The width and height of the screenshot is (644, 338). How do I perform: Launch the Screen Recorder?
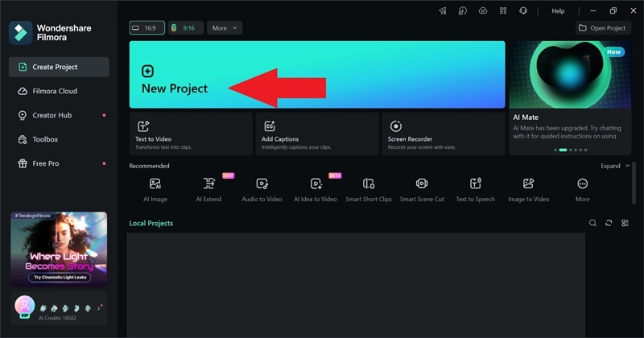[x=444, y=134]
